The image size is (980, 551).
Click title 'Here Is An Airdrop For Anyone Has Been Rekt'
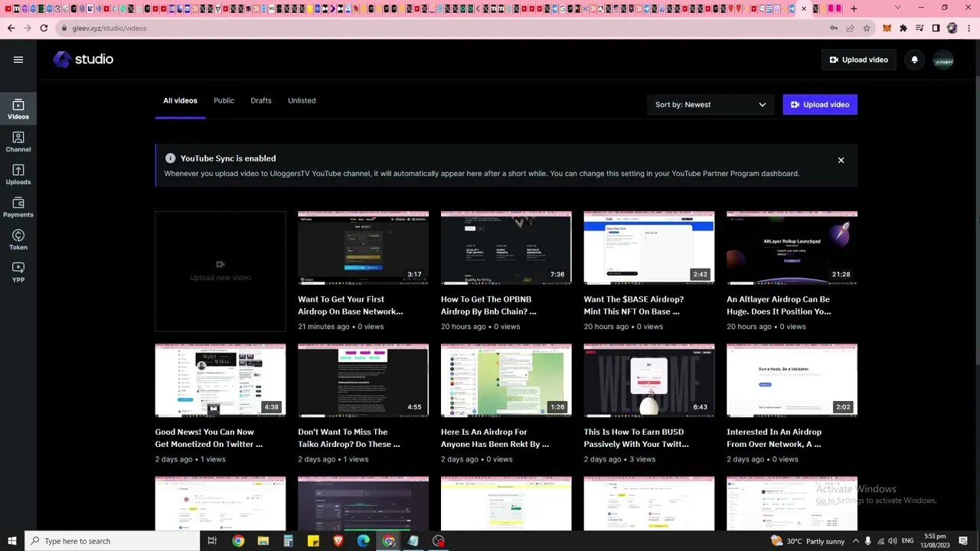pyautogui.click(x=495, y=438)
